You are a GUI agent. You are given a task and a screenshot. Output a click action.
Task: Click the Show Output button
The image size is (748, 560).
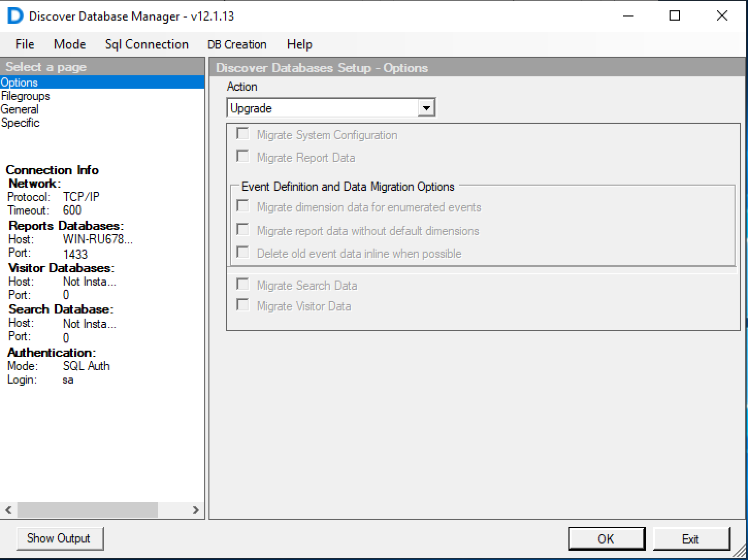[59, 538]
